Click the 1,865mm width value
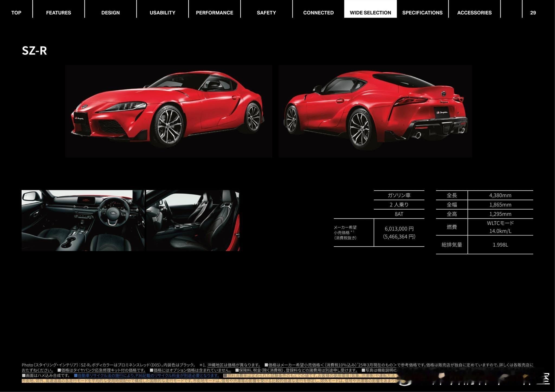This screenshot has width=555, height=392. [500, 205]
